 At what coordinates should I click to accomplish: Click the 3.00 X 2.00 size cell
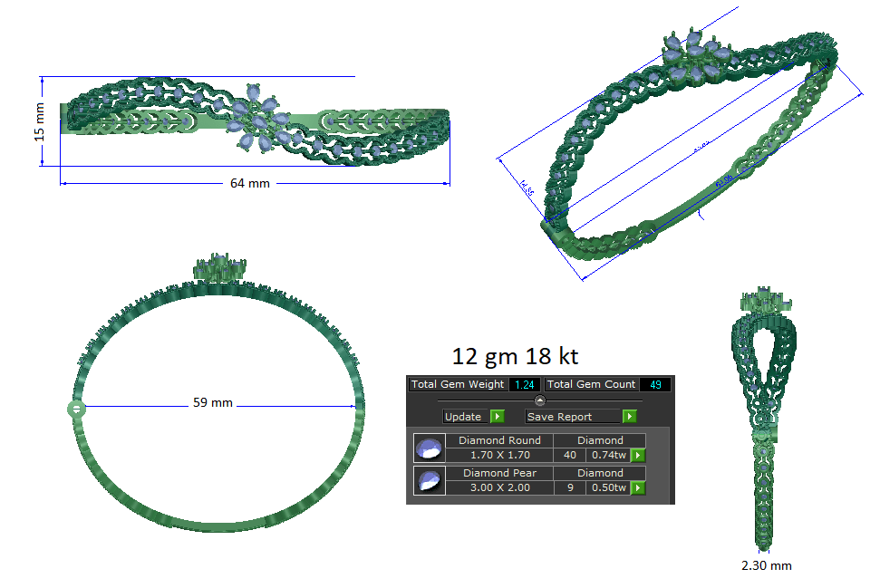coord(499,488)
